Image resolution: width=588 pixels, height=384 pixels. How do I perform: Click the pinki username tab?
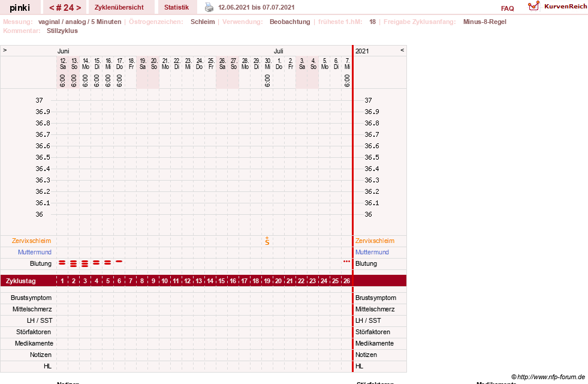20,8
